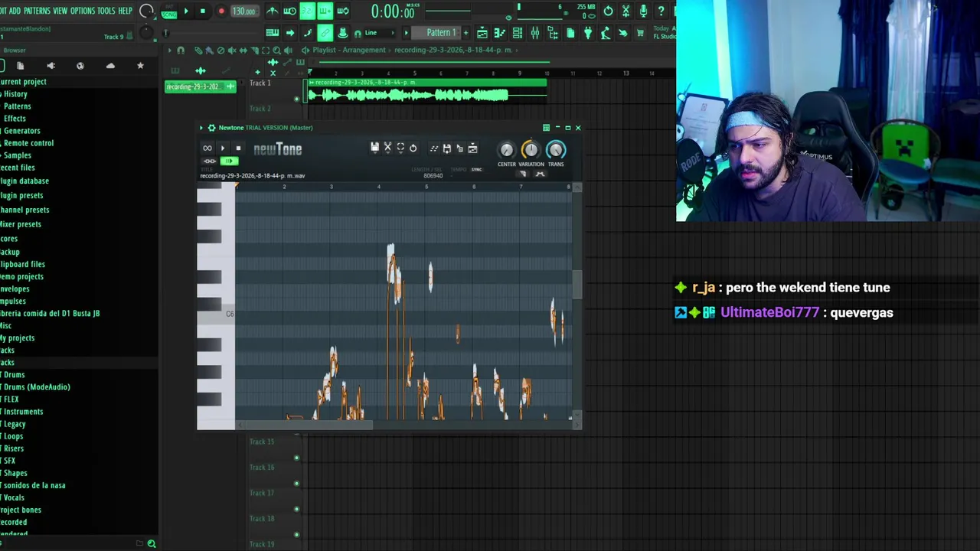Toggle the typing keyboard to piano icon
Viewport: 980px width, 551px height.
coord(272,32)
